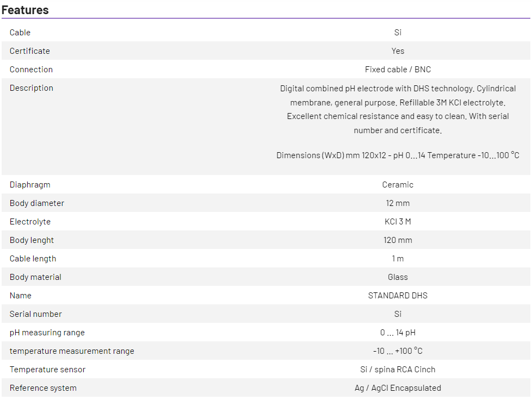
Task: Click the Fixed cable / BNC value
Action: (398, 70)
